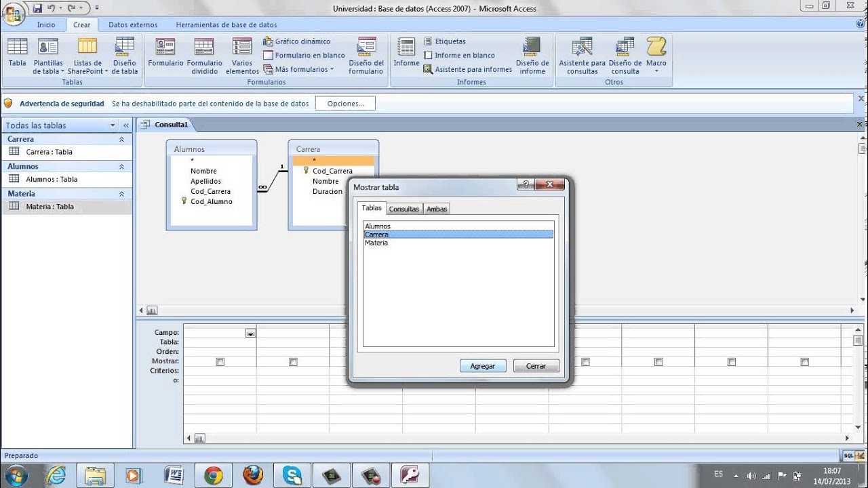Launch Firefox from taskbar
The height and width of the screenshot is (488, 868).
pyautogui.click(x=253, y=475)
